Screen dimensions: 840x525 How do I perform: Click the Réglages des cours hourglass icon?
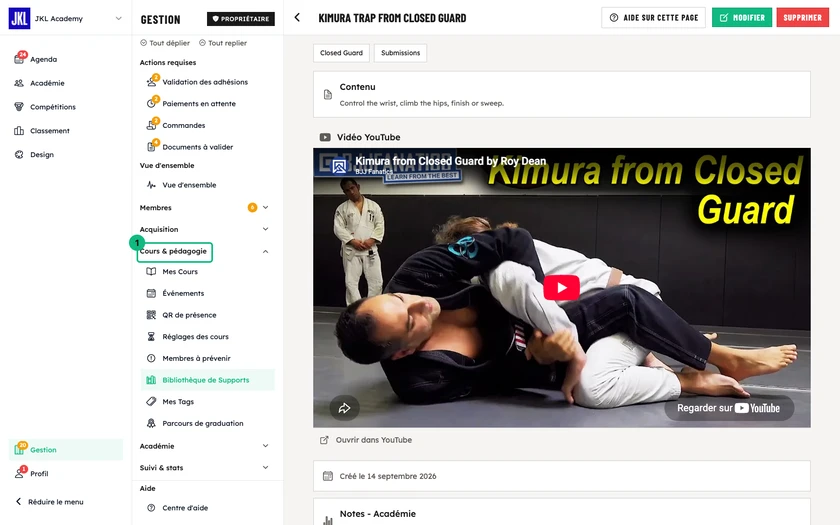152,336
